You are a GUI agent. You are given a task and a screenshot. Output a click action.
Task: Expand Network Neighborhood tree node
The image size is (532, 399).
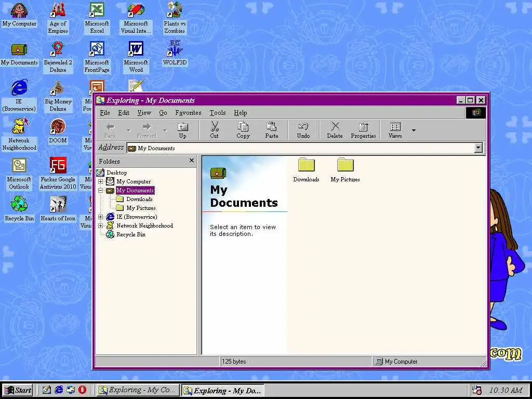click(x=100, y=225)
